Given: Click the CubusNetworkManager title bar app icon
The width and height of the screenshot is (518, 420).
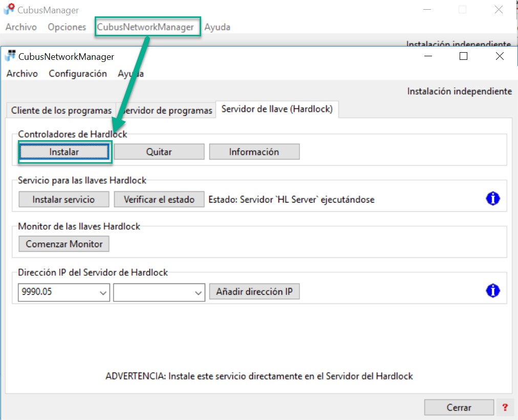Looking at the screenshot, I should click(x=10, y=56).
